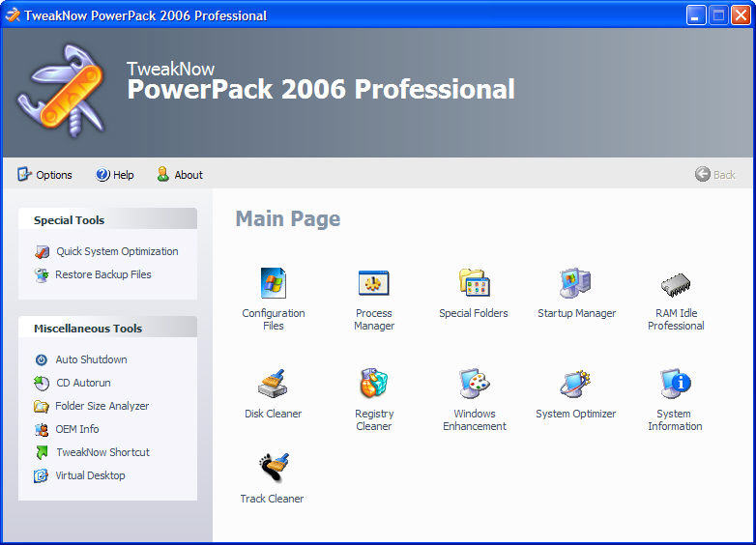Screen dimensions: 756x545
Task: Click the Startup Manager label
Action: point(576,313)
